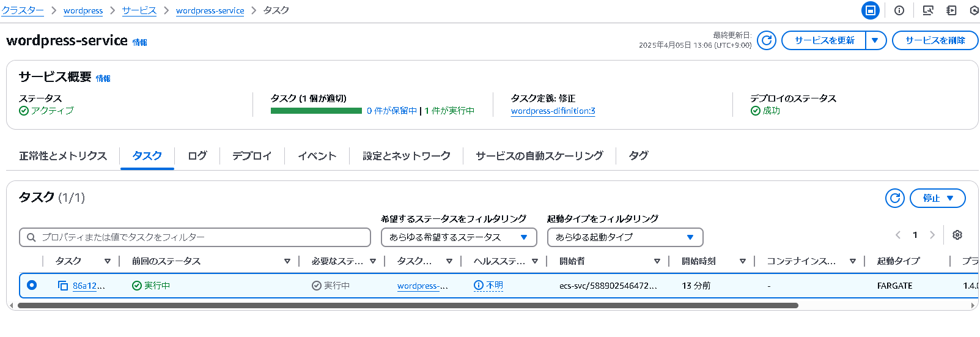Sort by タスク column arrow
This screenshot has width=980, height=337.
tap(108, 261)
